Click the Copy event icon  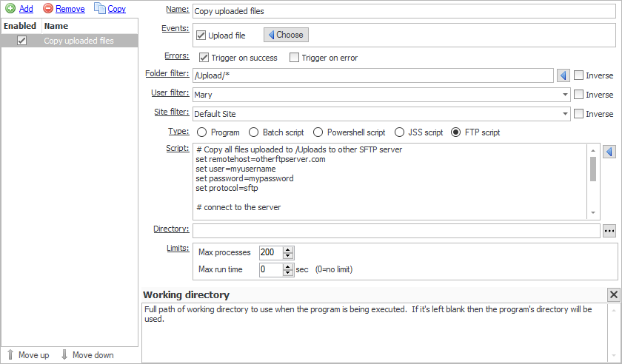pyautogui.click(x=99, y=9)
